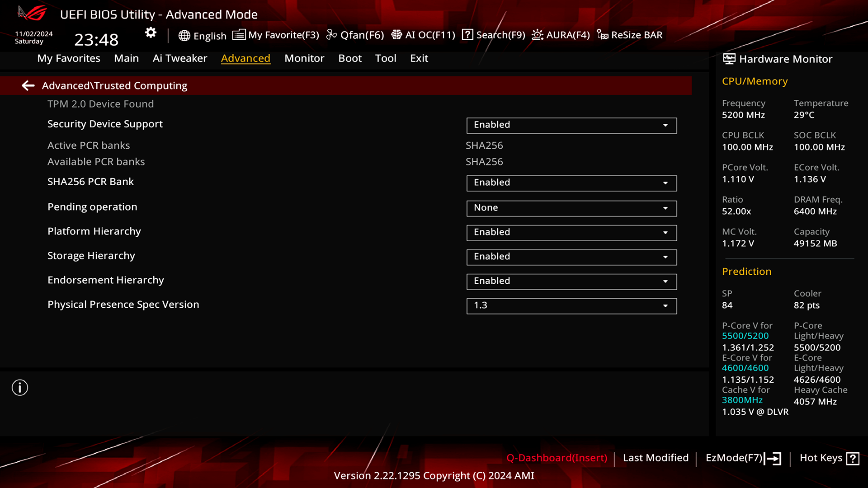868x488 pixels.
Task: Open AURA(F4) lighting icon
Action: pyautogui.click(x=537, y=35)
